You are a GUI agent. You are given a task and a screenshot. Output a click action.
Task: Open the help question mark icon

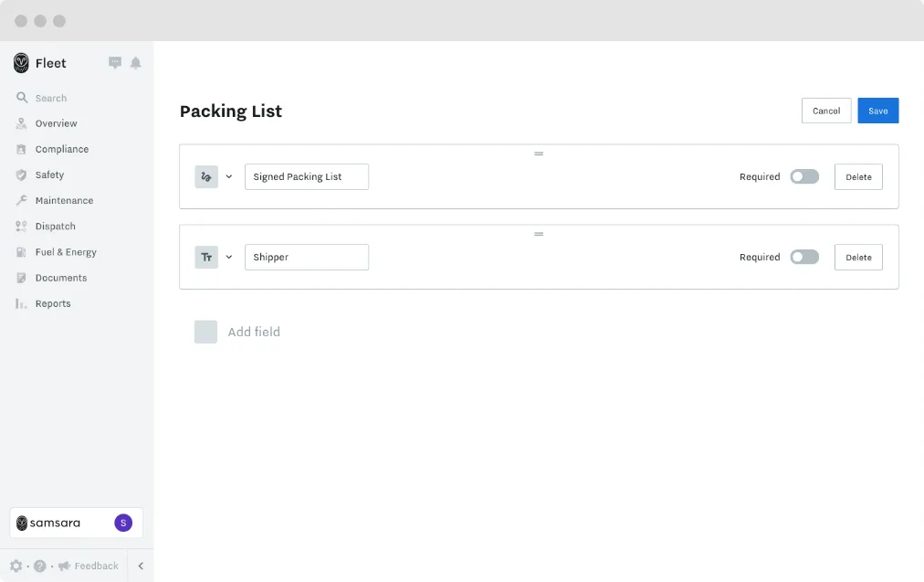(x=39, y=566)
